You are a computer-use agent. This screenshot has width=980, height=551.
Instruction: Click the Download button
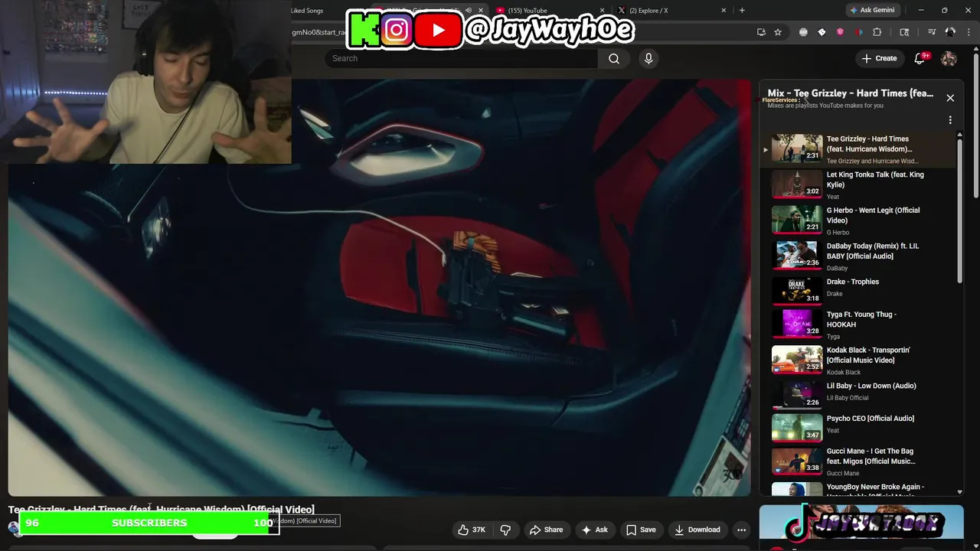(x=697, y=530)
